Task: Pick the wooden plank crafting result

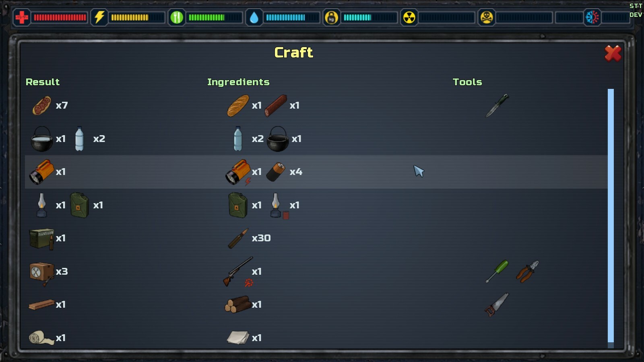Action: pyautogui.click(x=41, y=305)
